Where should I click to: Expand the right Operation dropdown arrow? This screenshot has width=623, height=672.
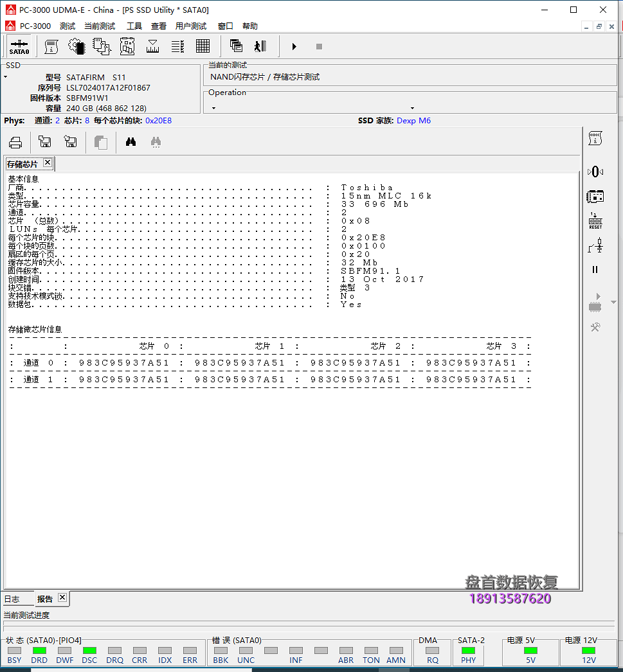tap(412, 108)
